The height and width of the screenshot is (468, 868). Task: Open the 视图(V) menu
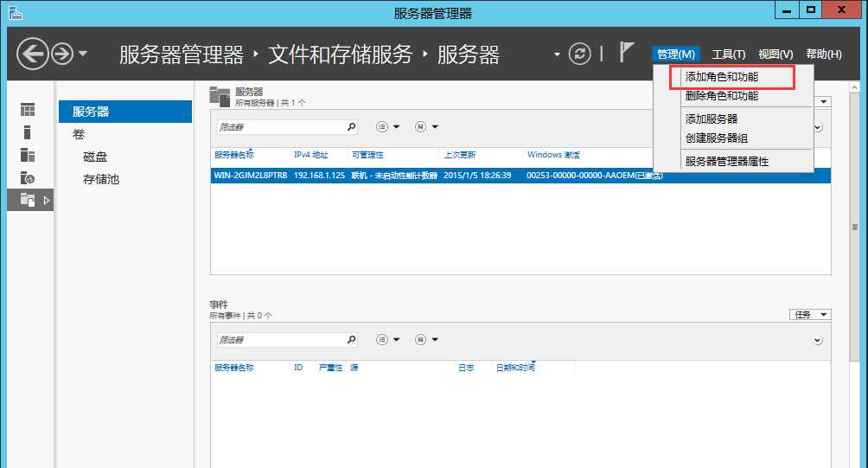point(775,54)
